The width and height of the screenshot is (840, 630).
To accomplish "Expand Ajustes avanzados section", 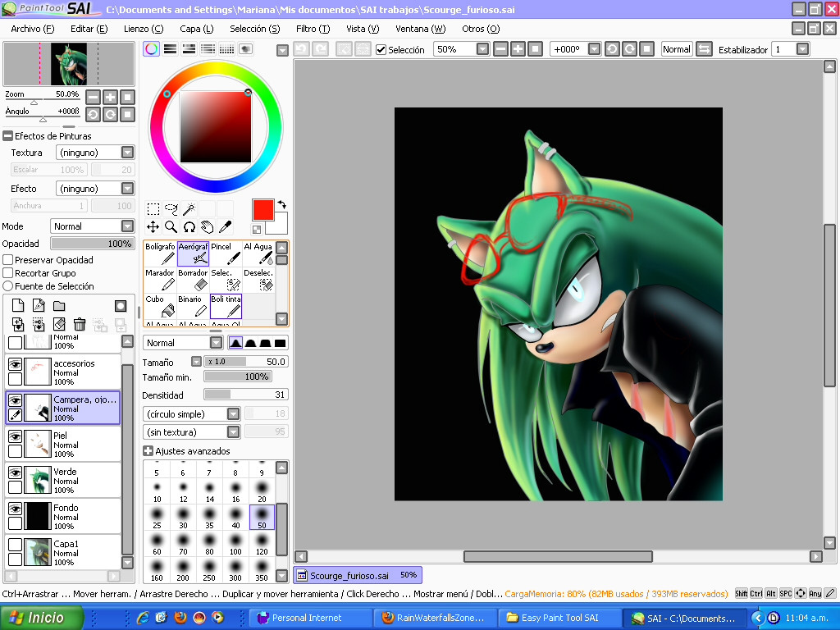I will point(148,451).
